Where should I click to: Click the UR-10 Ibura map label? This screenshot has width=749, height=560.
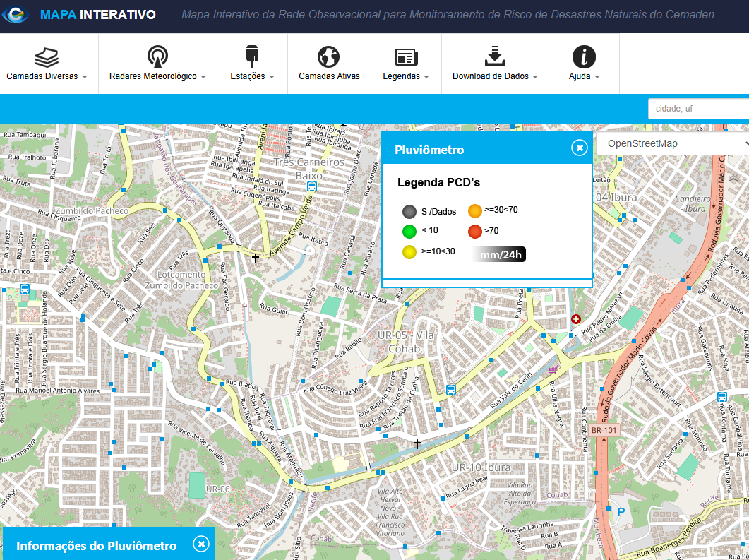coord(481,467)
